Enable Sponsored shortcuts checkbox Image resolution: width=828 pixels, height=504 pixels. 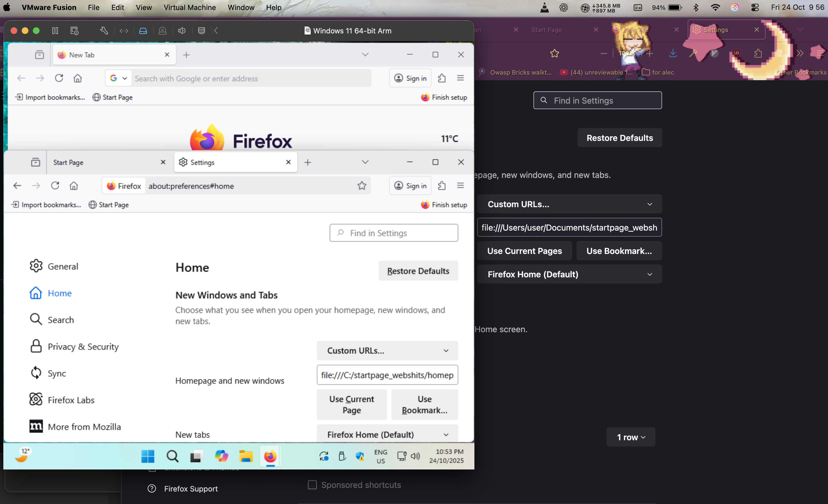click(312, 485)
